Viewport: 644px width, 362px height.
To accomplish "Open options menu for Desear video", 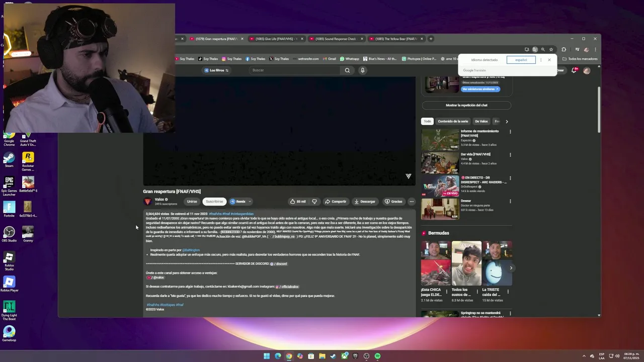I will pyautogui.click(x=510, y=201).
